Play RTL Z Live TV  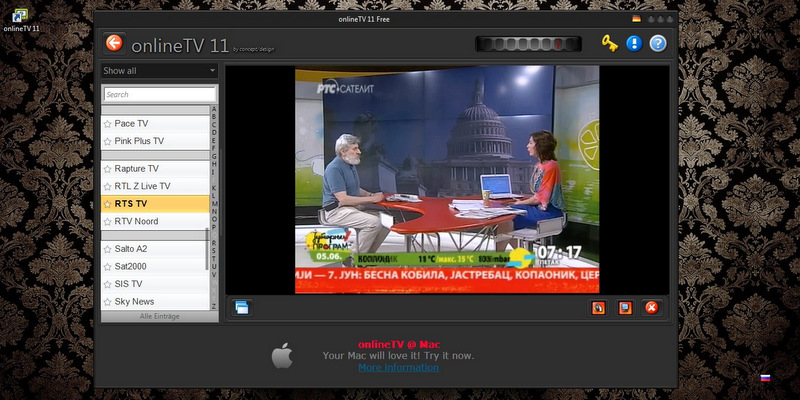pos(155,186)
